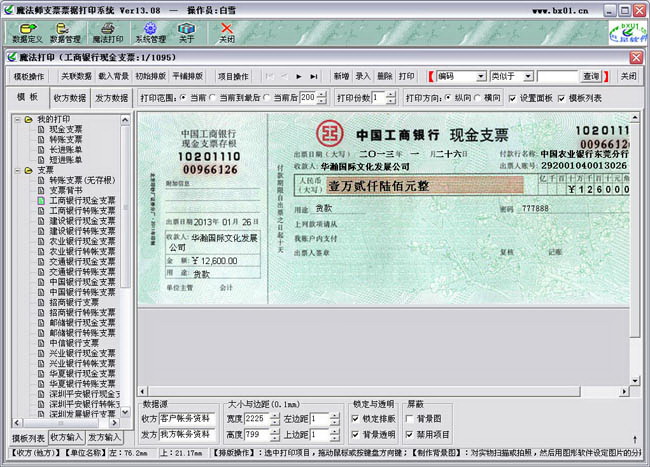Open the 关于 toolbar icon
Image resolution: width=650 pixels, height=467 pixels.
186,33
